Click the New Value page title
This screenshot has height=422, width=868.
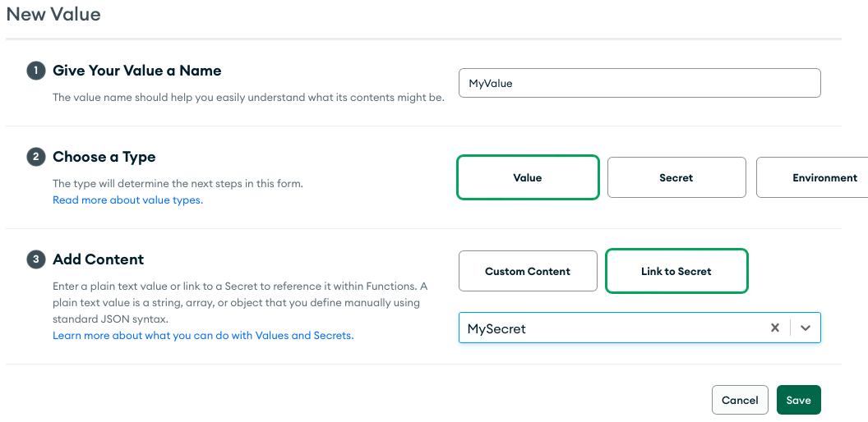coord(53,14)
